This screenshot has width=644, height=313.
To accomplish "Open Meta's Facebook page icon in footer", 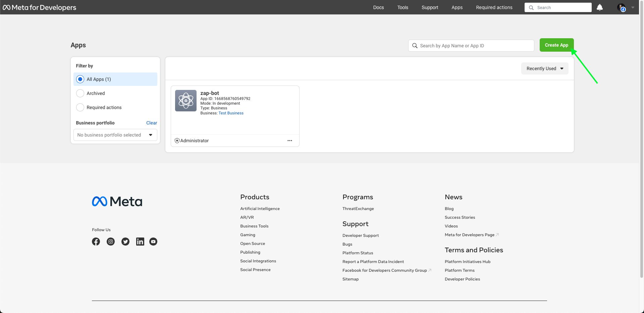I will 96,242.
